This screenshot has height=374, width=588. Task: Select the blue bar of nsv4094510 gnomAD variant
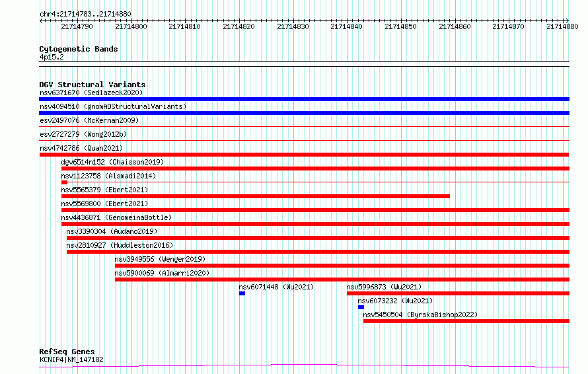(304, 113)
